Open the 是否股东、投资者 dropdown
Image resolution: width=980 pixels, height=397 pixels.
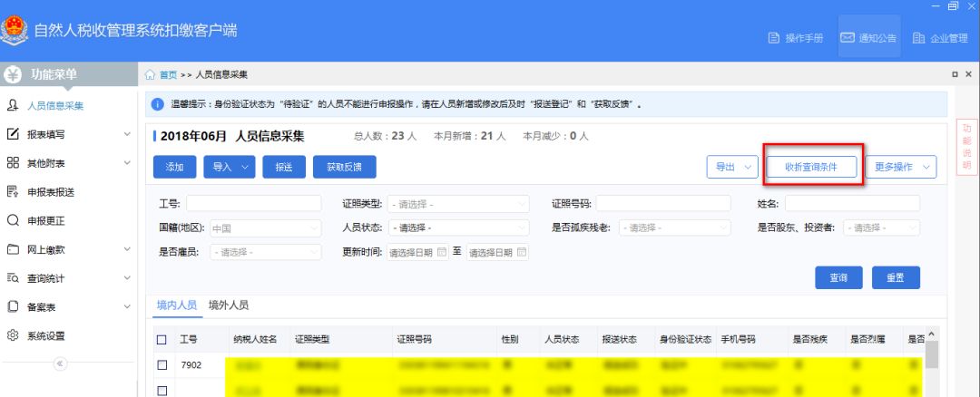881,228
